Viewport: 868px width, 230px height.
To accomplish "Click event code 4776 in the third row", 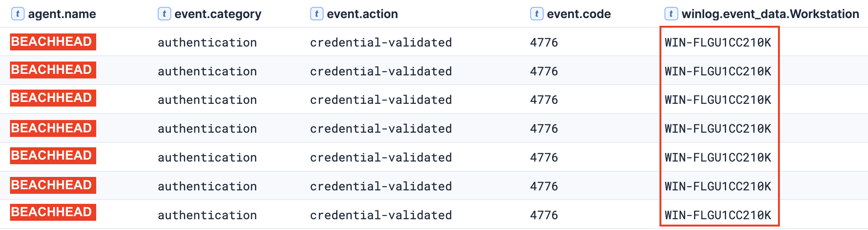I will coord(544,100).
